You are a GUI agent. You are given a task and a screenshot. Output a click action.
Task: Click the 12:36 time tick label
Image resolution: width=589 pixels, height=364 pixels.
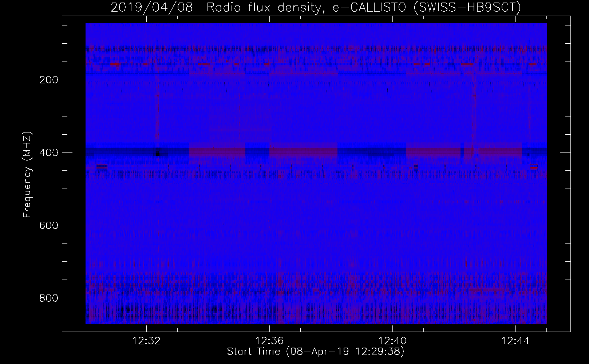pyautogui.click(x=269, y=341)
